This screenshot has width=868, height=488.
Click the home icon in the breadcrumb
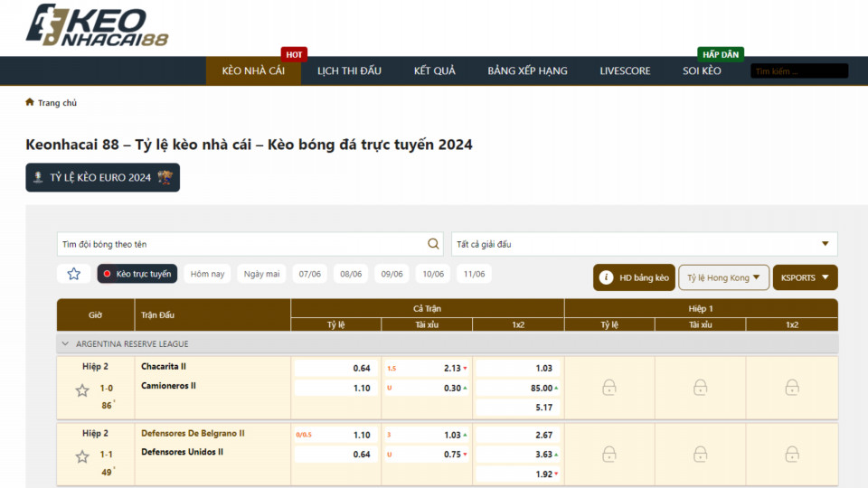click(x=30, y=103)
